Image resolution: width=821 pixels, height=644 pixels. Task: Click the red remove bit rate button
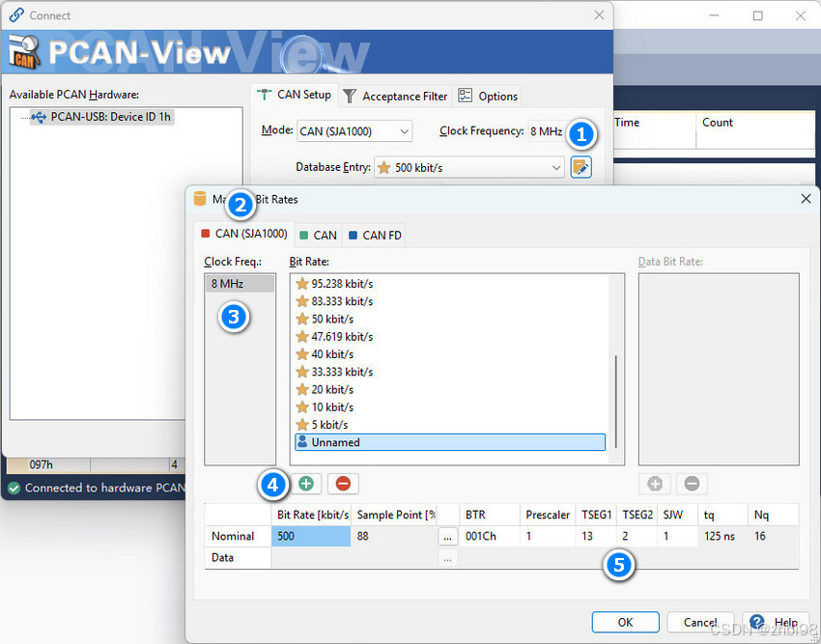[343, 484]
